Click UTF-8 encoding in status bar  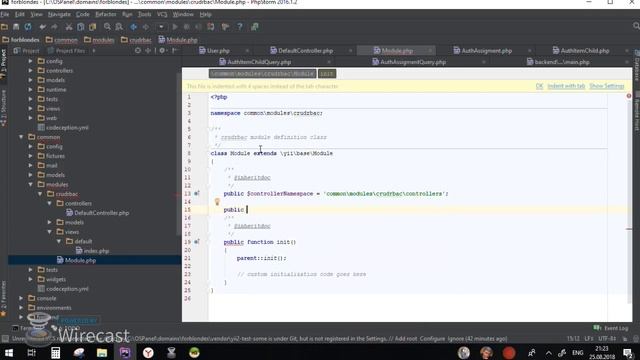click(607, 339)
